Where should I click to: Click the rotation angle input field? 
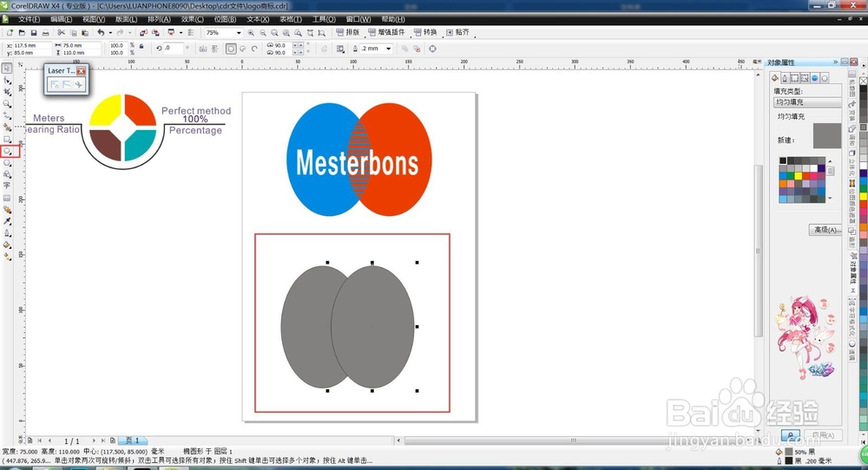click(x=174, y=48)
